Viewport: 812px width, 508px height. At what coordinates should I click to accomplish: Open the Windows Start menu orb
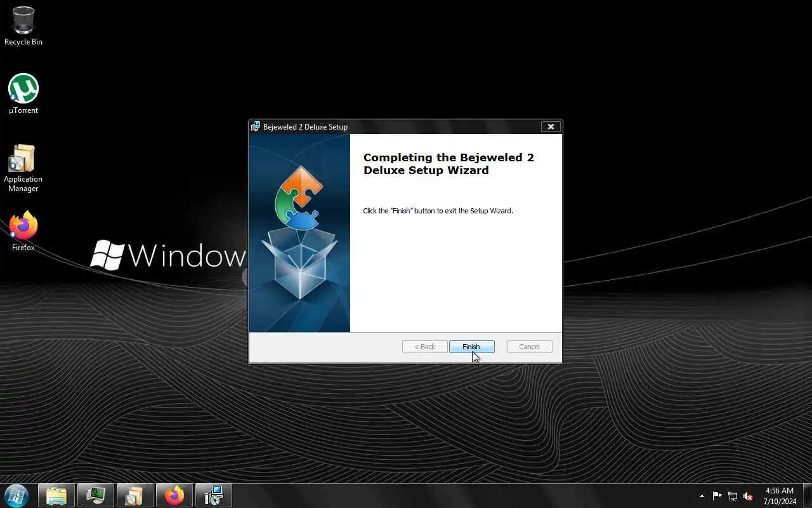click(x=16, y=495)
